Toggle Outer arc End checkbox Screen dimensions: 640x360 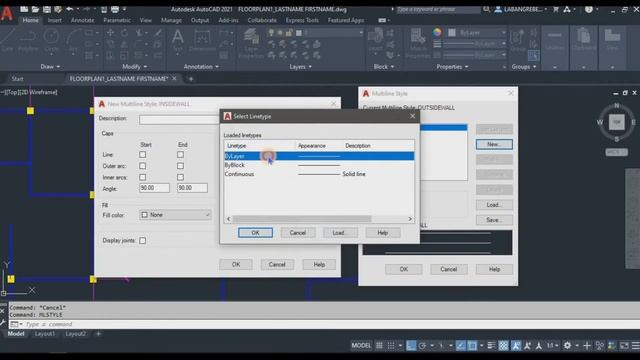pos(180,166)
